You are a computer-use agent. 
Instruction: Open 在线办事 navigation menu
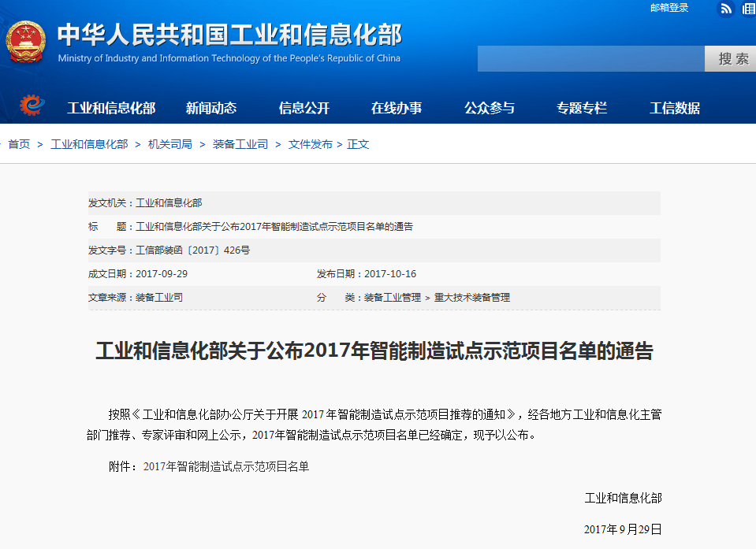(397, 108)
